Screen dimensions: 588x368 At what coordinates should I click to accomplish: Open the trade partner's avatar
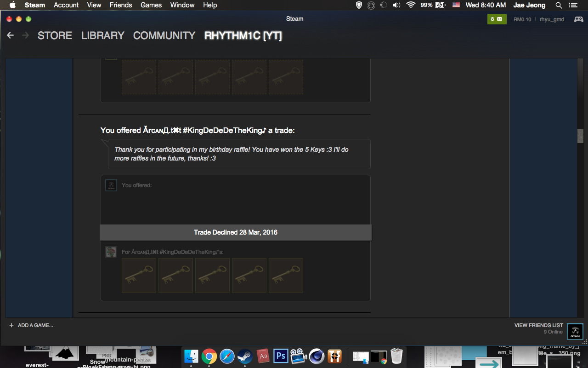tap(111, 252)
